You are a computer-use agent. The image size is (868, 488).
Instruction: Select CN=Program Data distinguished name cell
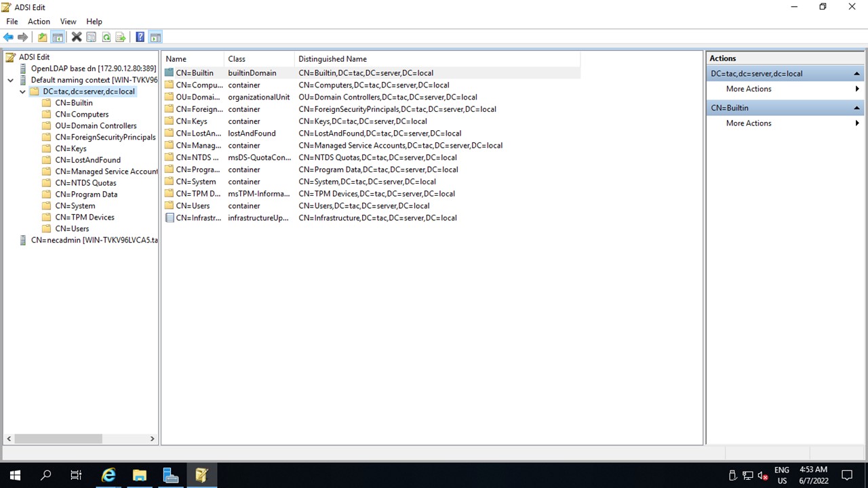click(378, 169)
